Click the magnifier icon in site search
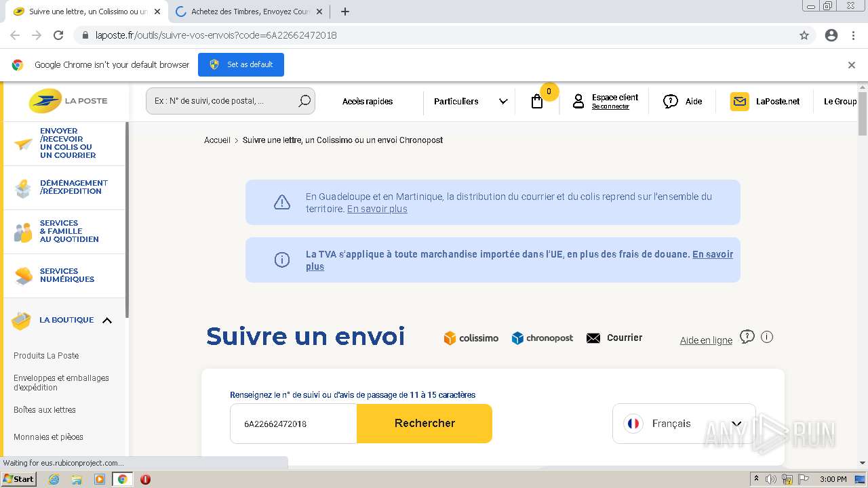The image size is (868, 488). coord(304,101)
